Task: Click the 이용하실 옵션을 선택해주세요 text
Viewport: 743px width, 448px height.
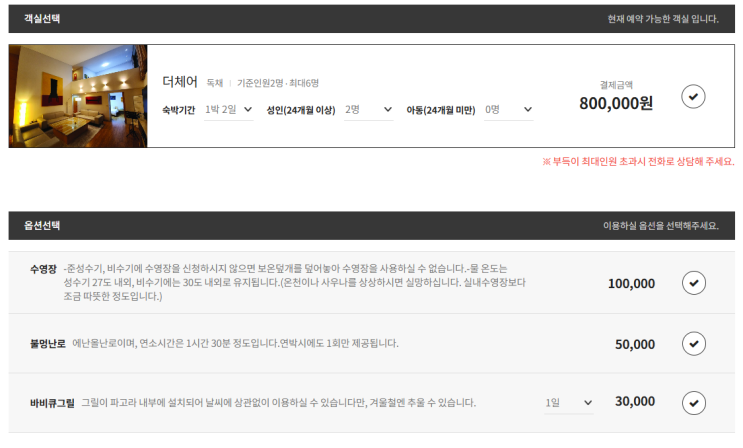Action: pyautogui.click(x=661, y=226)
